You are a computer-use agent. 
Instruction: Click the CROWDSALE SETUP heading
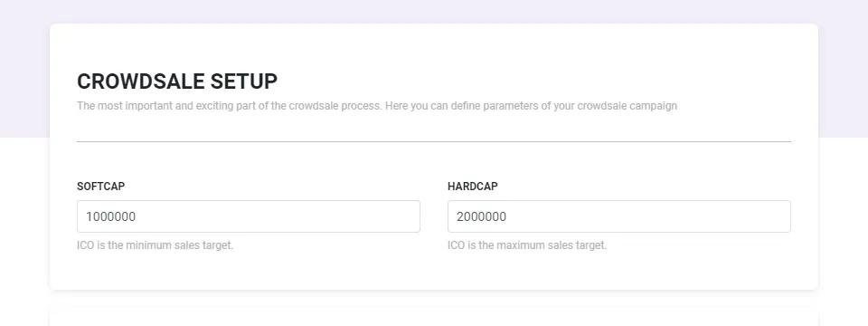coord(177,81)
